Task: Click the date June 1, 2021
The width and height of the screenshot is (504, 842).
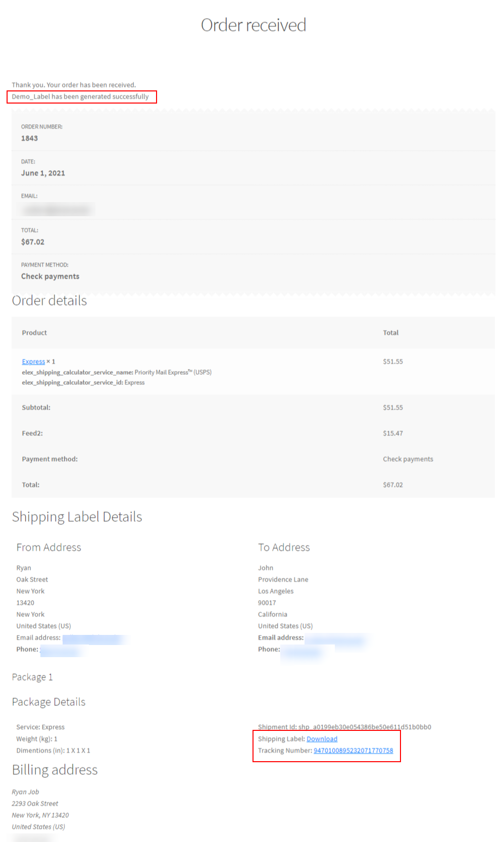Action: pyautogui.click(x=43, y=173)
